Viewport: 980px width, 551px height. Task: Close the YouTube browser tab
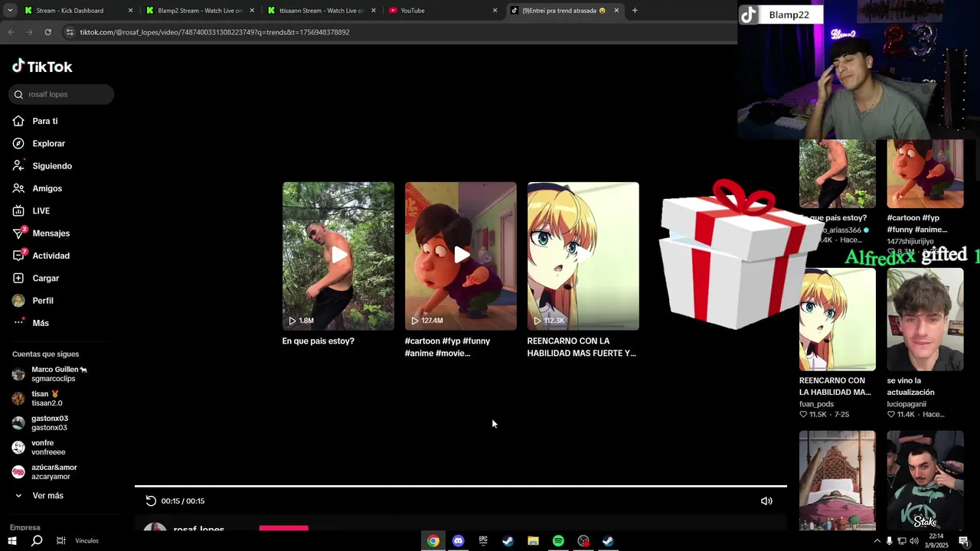495,11
